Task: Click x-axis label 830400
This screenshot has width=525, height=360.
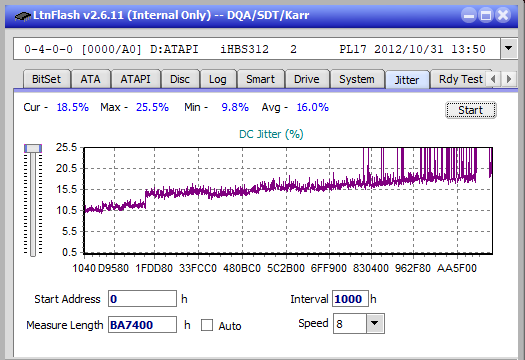Action: (x=371, y=268)
